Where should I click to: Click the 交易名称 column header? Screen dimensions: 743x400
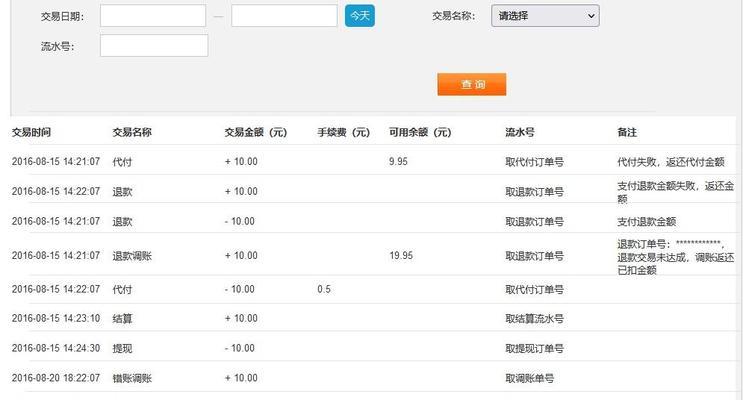[x=132, y=132]
